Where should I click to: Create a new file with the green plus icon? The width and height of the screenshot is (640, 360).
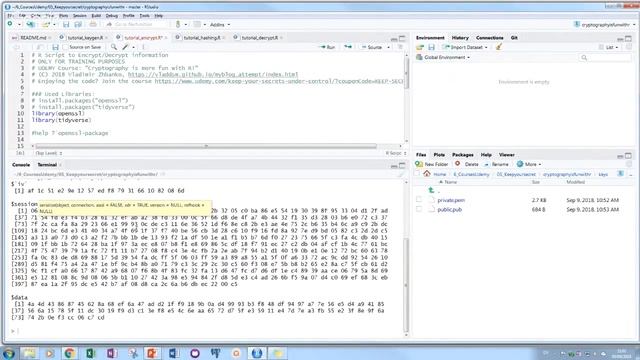(x=10, y=24)
